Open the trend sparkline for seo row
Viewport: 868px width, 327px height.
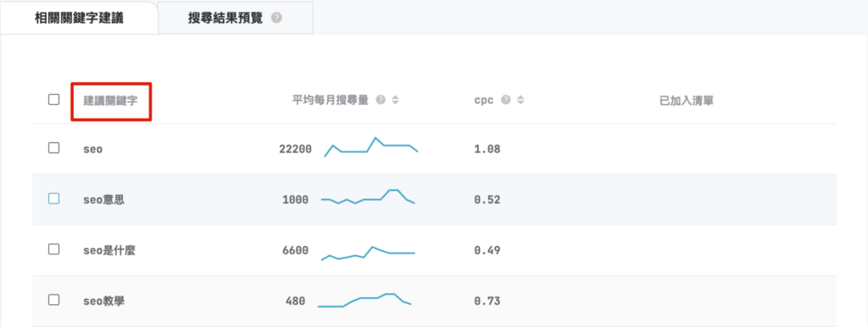click(x=371, y=147)
